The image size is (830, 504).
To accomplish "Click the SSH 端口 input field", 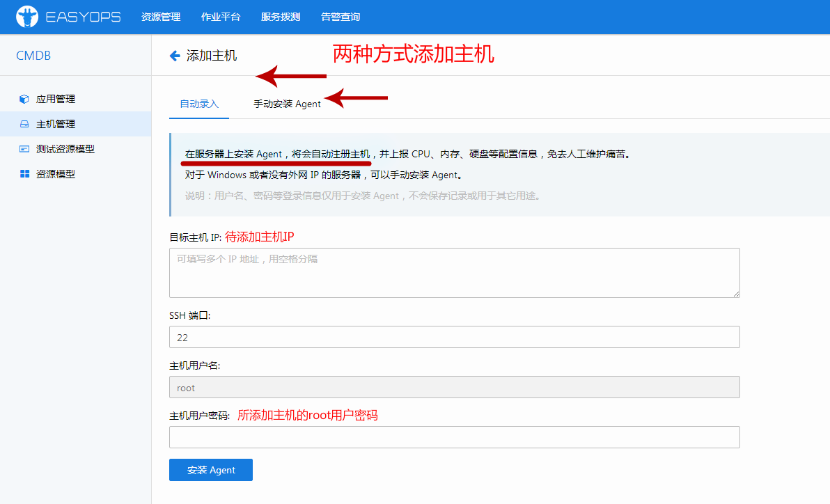I will point(453,337).
